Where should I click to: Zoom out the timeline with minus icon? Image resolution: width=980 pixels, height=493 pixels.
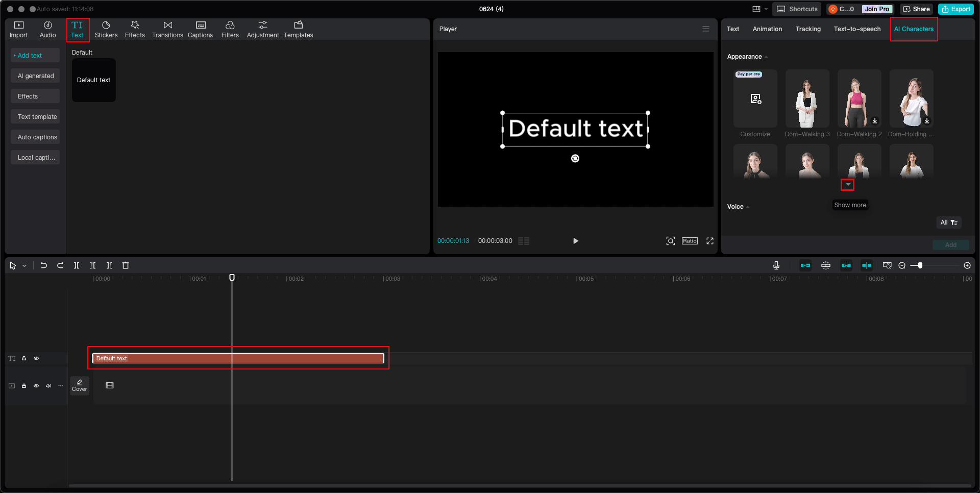pos(902,265)
